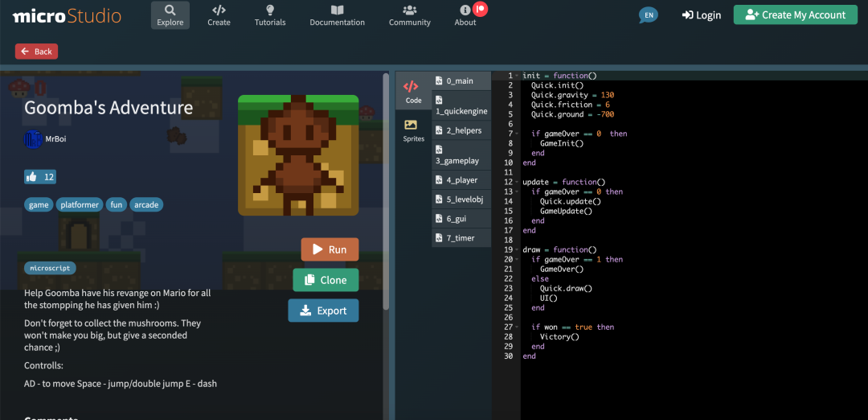Select the 'fun' tag
This screenshot has height=420, width=868.
117,204
